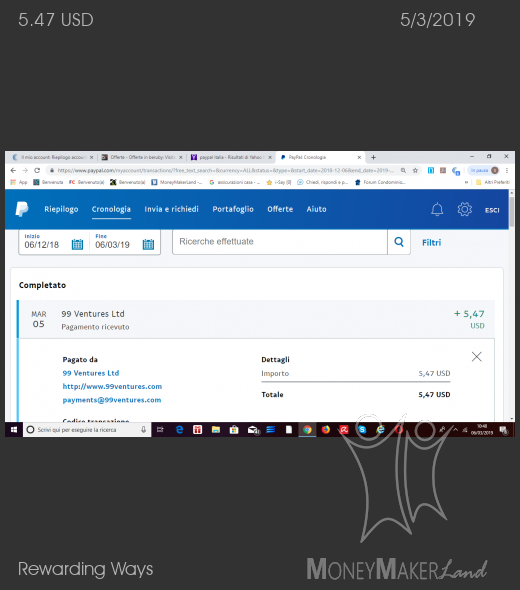Open Windows Start menu
Viewport: 520px width, 590px height.
(x=14, y=430)
